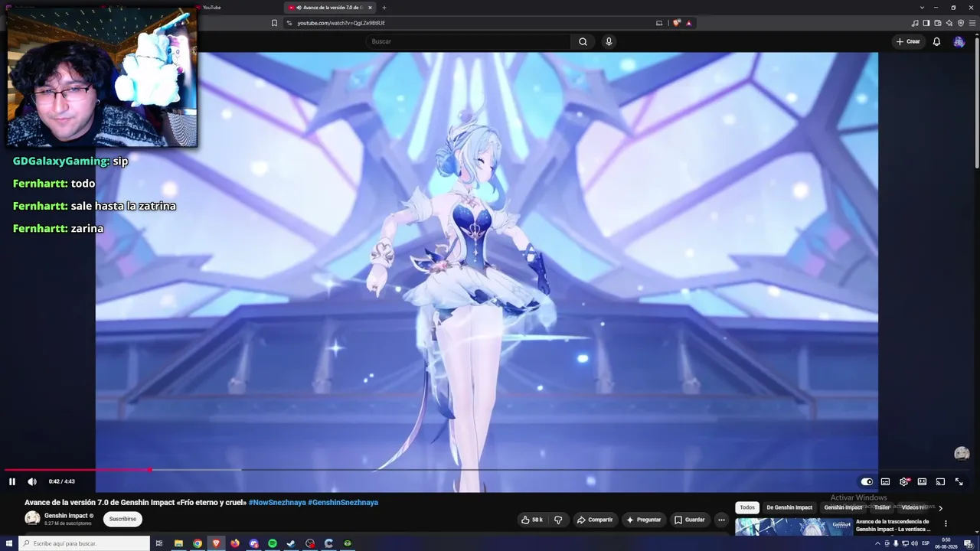Mute the video volume

(32, 481)
